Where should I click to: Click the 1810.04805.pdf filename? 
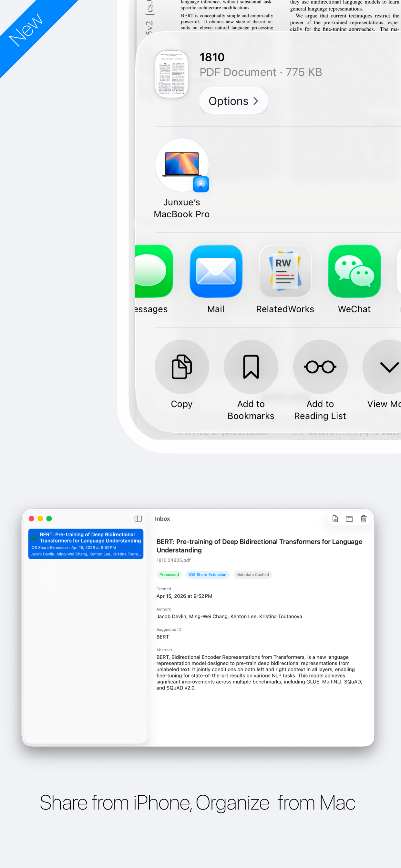(173, 560)
